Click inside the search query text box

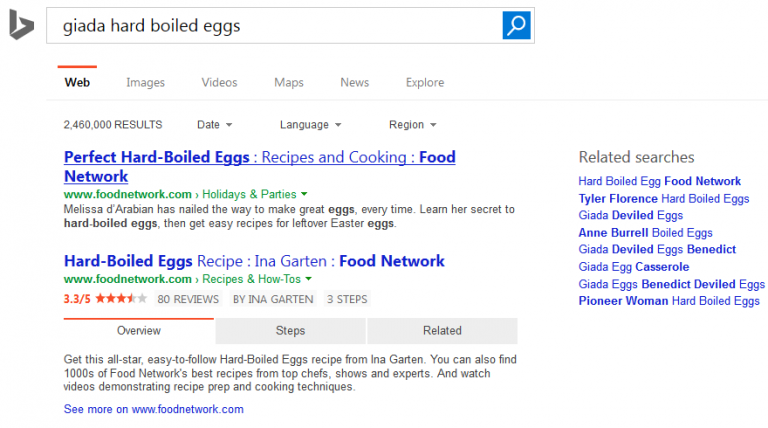[x=270, y=26]
